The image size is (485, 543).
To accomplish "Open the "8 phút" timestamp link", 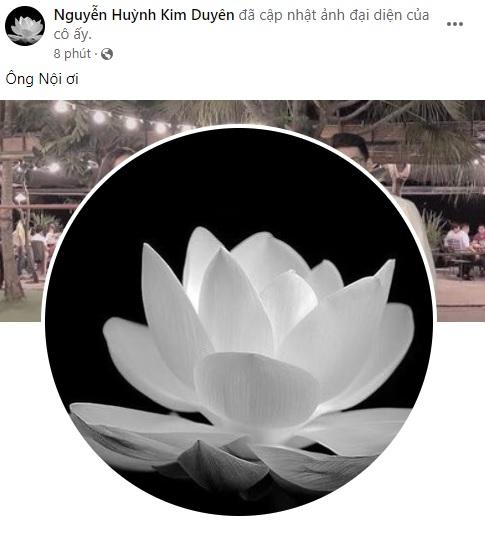I will point(72,54).
